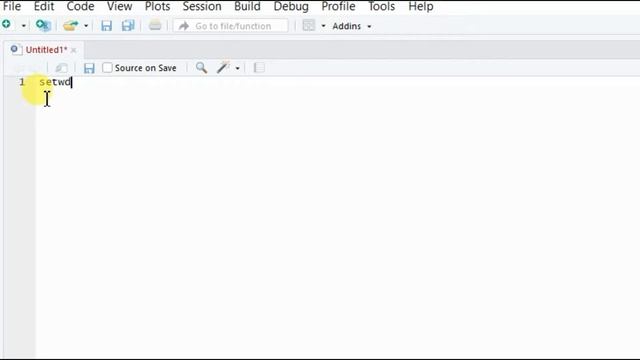The image size is (640, 360).
Task: Expand the recent files dropdown arrow
Action: coord(86,26)
